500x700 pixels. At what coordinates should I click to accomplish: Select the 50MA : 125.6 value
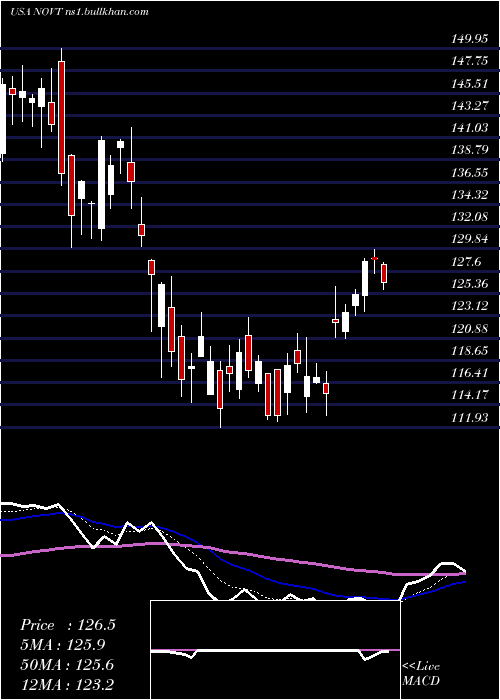(x=67, y=665)
